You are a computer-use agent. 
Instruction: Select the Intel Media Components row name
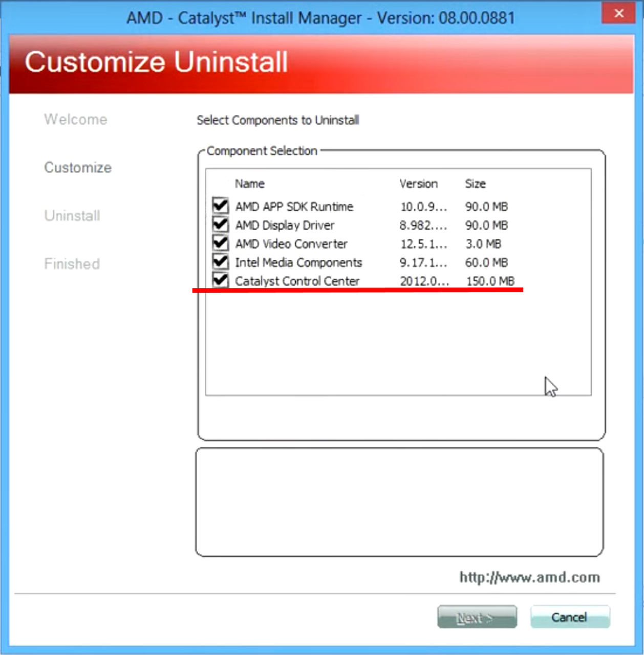tap(298, 263)
